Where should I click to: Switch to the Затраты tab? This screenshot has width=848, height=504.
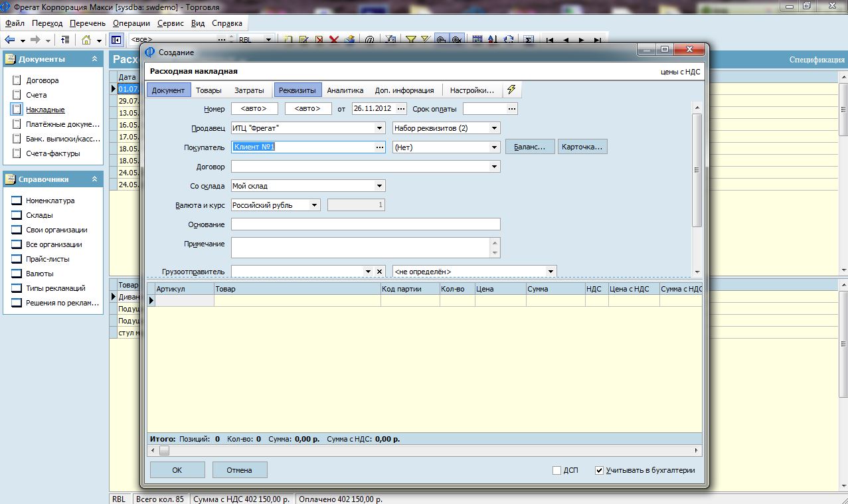tap(249, 90)
